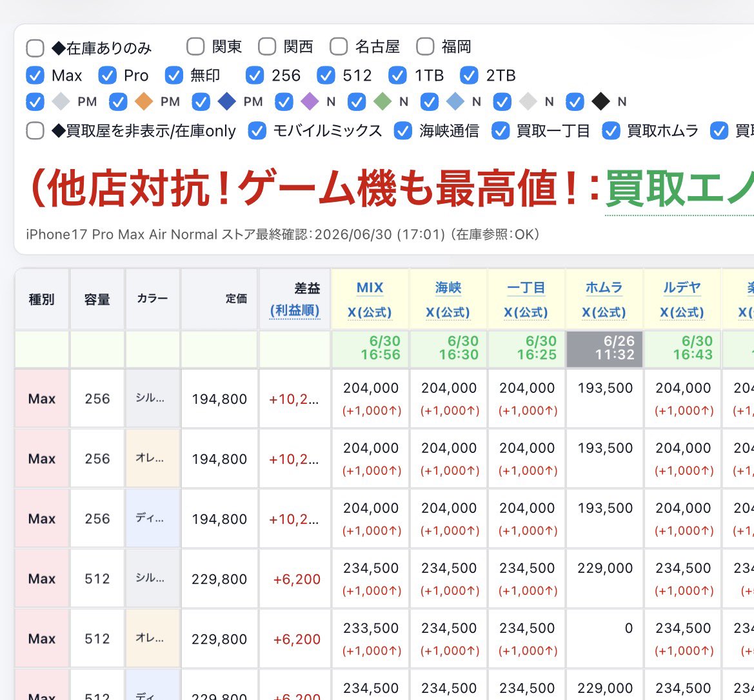The height and width of the screenshot is (700, 754).
Task: Click the カラー column header
Action: 152,299
